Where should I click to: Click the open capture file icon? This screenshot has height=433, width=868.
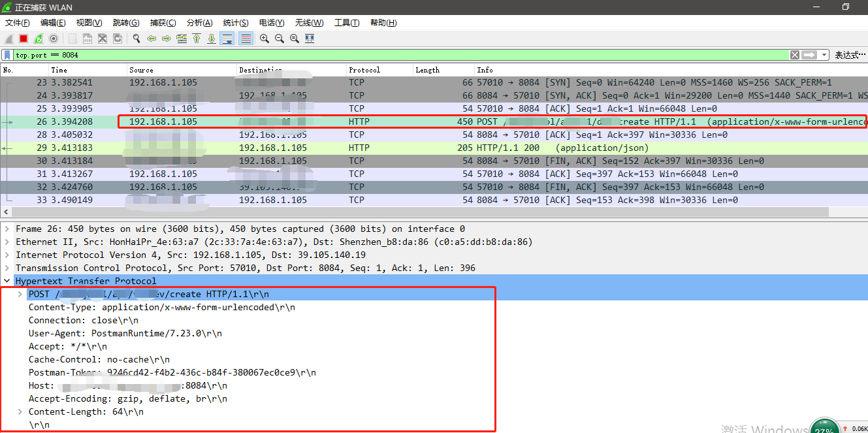pyautogui.click(x=72, y=39)
